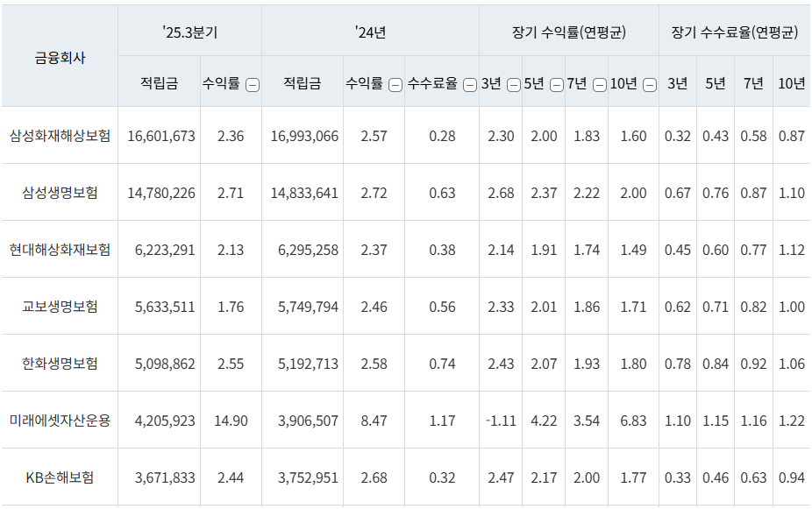Click 미래에셋자산운용 5년 수익률 4.22
Viewport: 812px width, 509px height.
[x=544, y=421]
